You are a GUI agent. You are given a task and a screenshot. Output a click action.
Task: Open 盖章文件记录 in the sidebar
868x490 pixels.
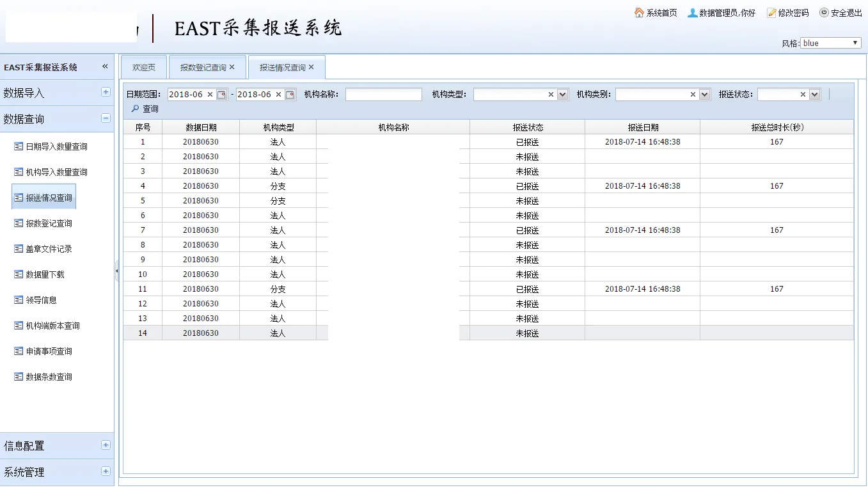49,249
